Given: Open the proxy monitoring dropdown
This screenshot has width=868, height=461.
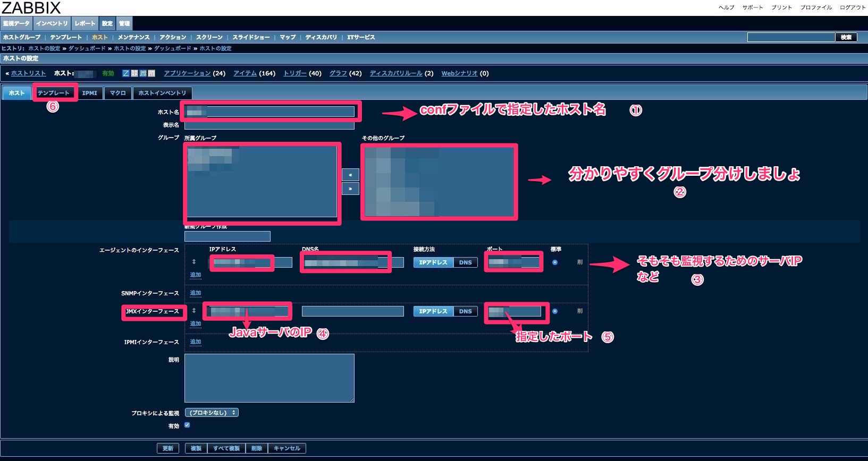Looking at the screenshot, I should coord(212,413).
